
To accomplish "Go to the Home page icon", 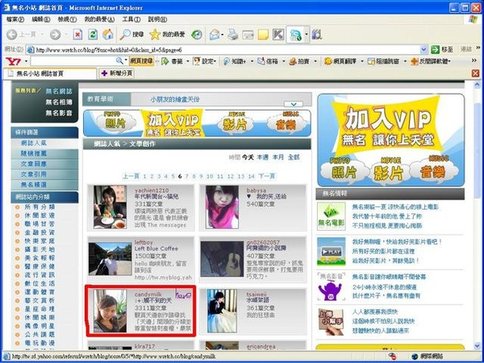I will pos(108,34).
